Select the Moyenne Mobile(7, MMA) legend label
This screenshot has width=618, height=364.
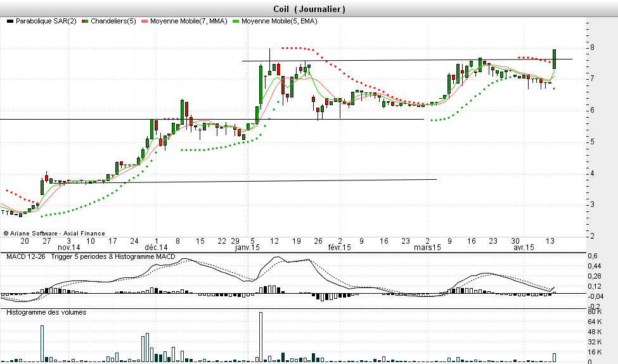(x=188, y=21)
